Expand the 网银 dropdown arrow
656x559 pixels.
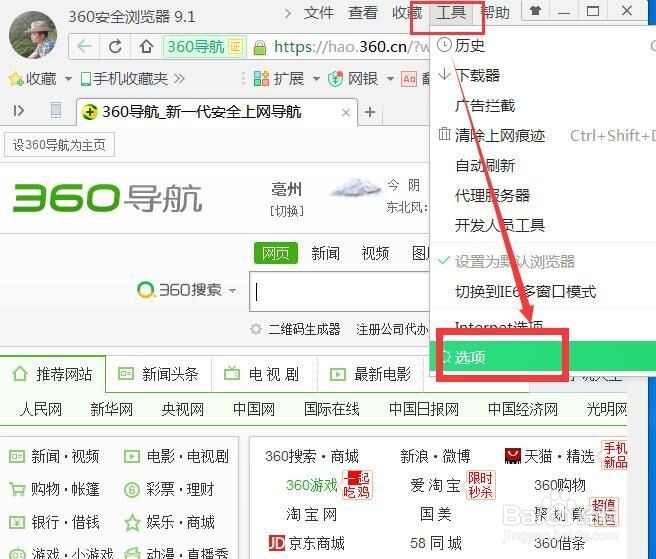(390, 79)
